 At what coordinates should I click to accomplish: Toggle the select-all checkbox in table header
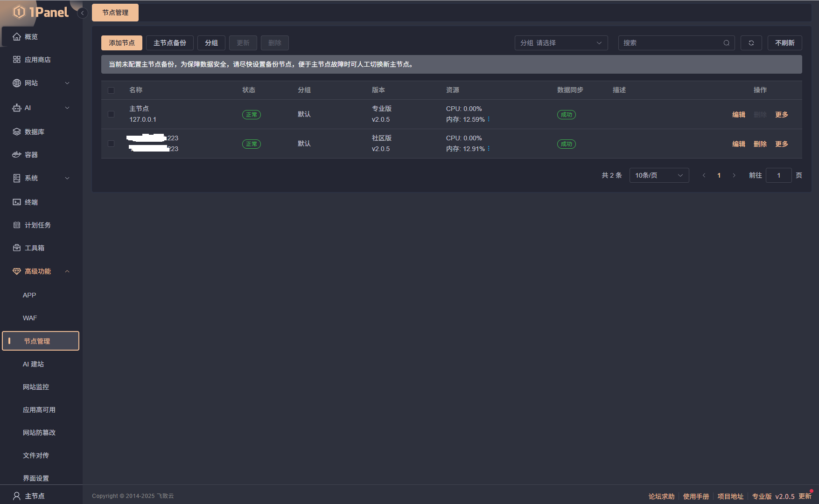click(x=111, y=90)
